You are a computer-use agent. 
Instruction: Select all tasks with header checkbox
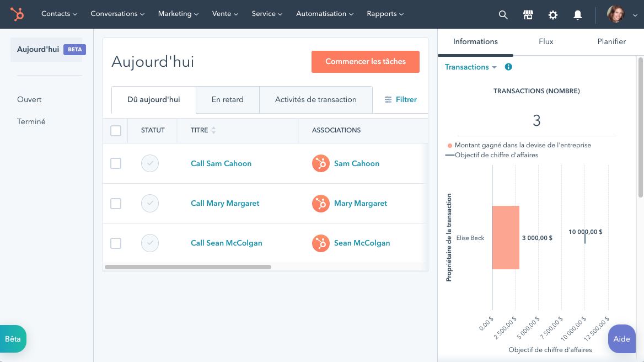pyautogui.click(x=116, y=131)
